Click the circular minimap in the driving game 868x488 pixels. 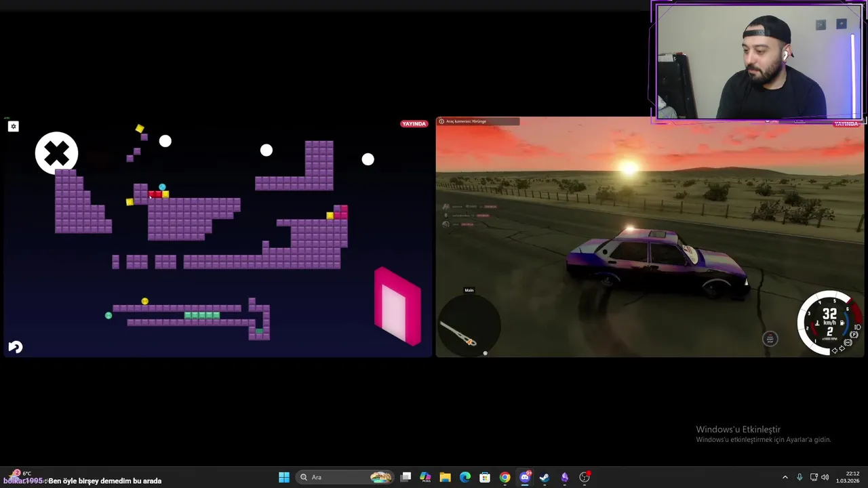(469, 324)
